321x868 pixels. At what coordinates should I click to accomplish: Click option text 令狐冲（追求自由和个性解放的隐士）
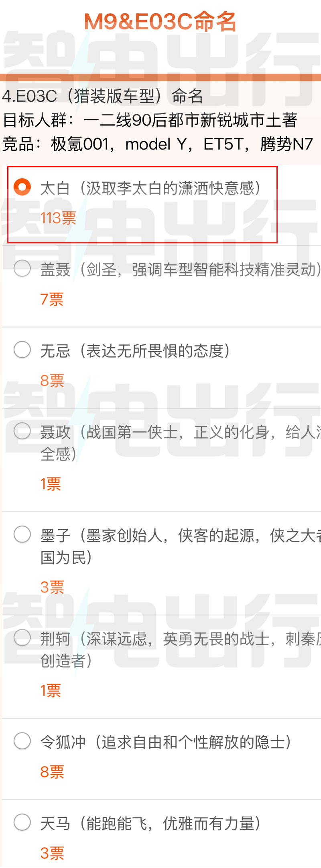pyautogui.click(x=166, y=742)
